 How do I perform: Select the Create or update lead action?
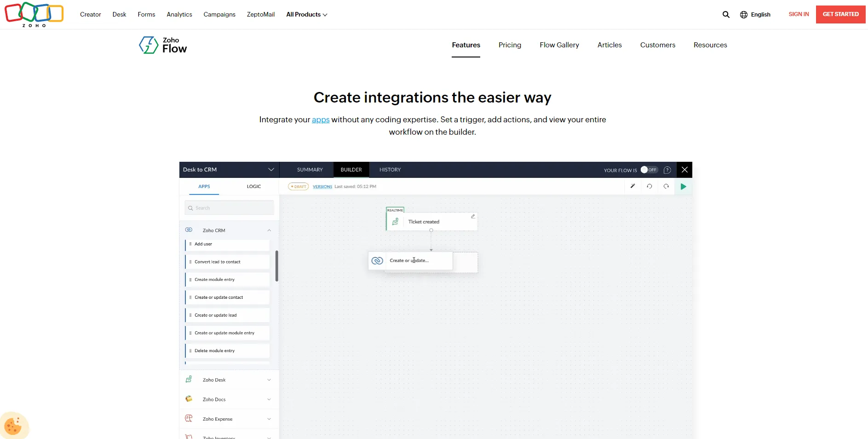227,315
